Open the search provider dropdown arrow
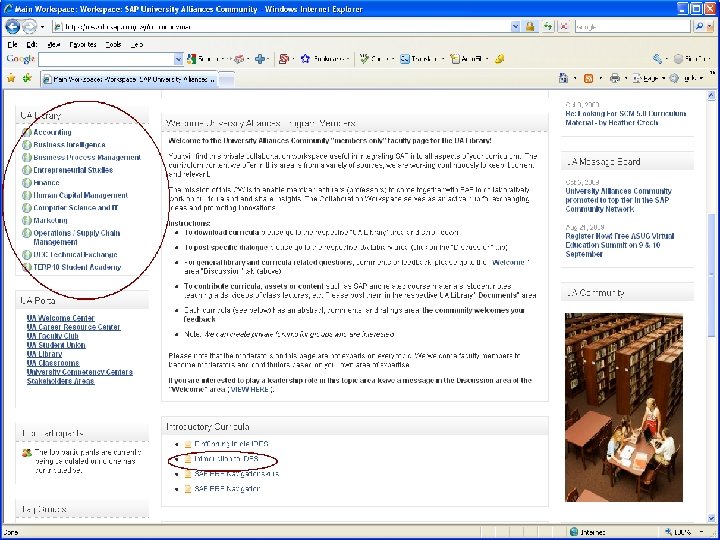The image size is (720, 540). point(710,27)
